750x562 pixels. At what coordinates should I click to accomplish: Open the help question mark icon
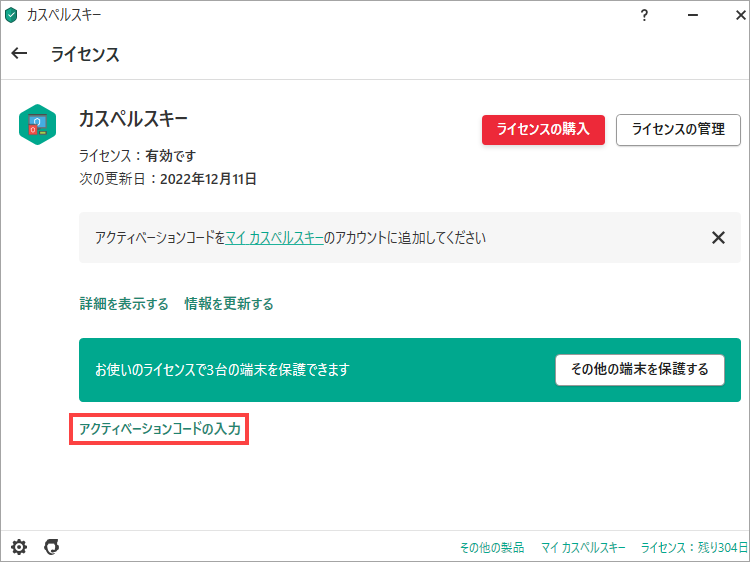click(644, 15)
